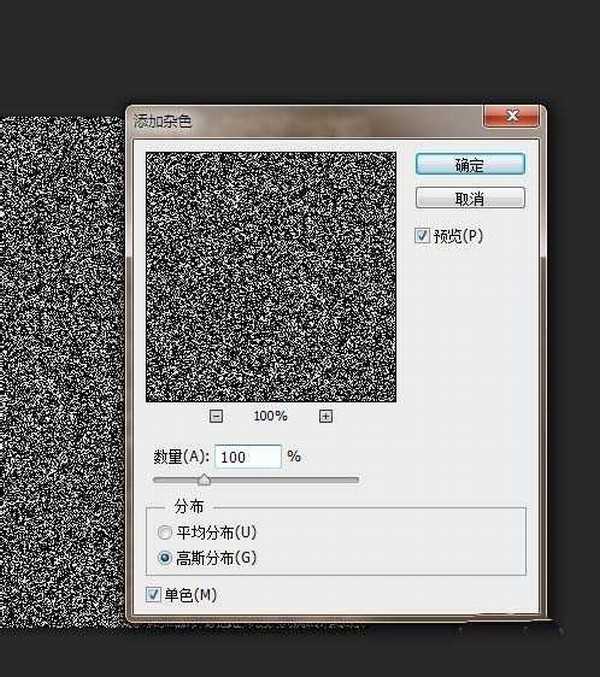Cancel the dialog using 取消
The height and width of the screenshot is (677, 600).
coord(470,197)
